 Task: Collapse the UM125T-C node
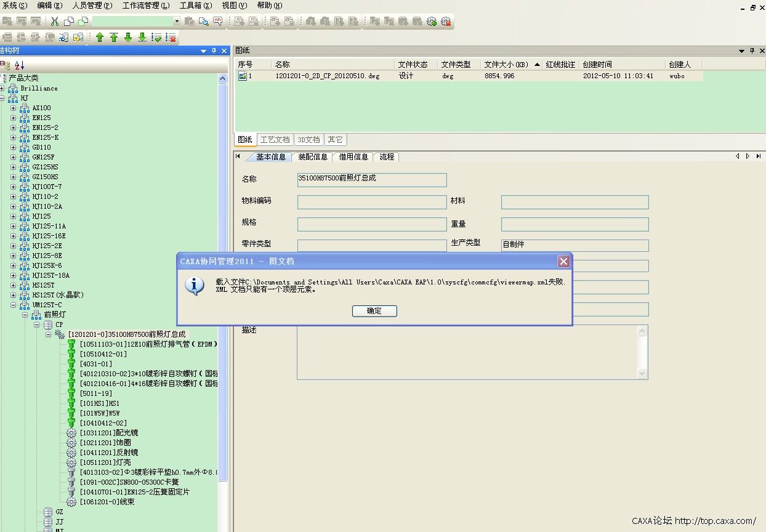pos(14,305)
